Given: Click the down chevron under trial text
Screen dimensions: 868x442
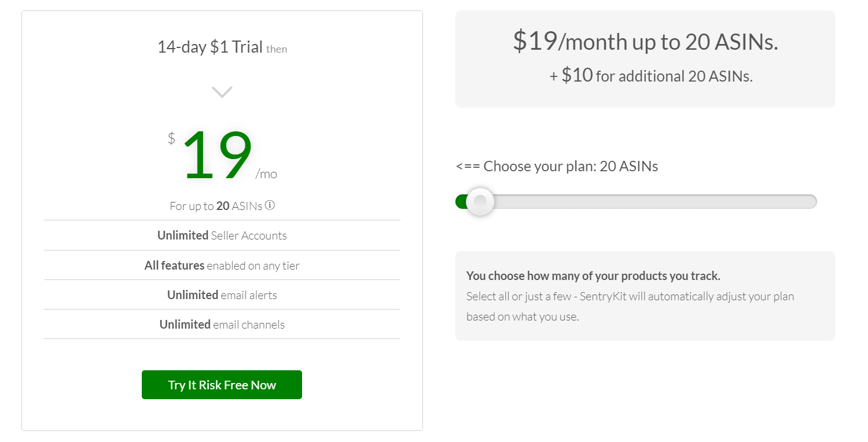Looking at the screenshot, I should (222, 92).
